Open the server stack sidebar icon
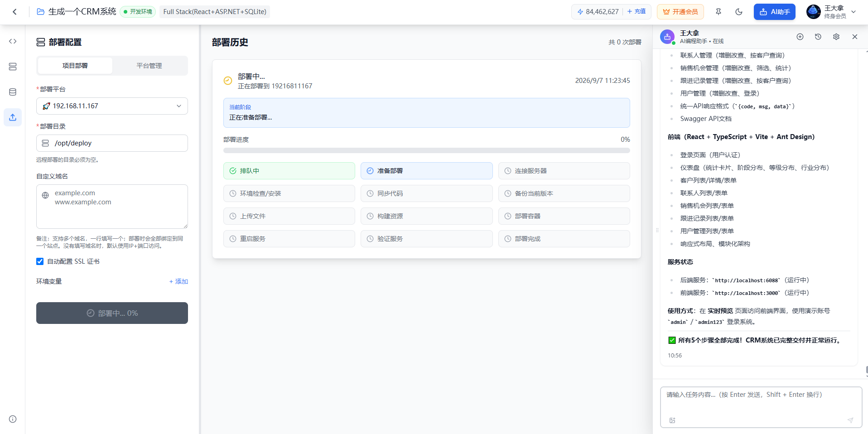 pos(13,67)
